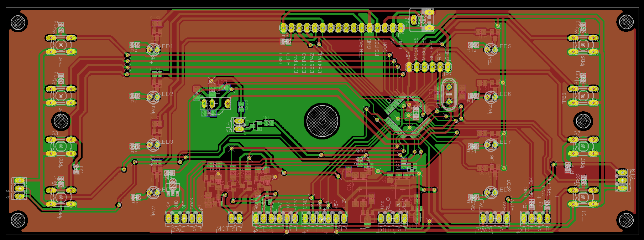Click the right-edge middle drill hole
Image resolution: width=644 pixels, height=240 pixels.
[x=583, y=121]
